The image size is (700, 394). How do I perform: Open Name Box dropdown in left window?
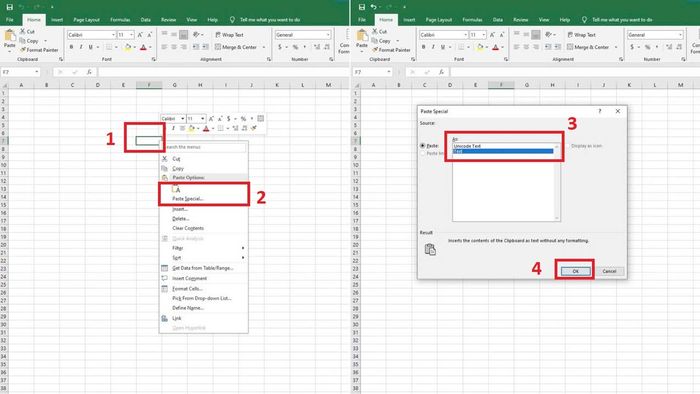37,72
